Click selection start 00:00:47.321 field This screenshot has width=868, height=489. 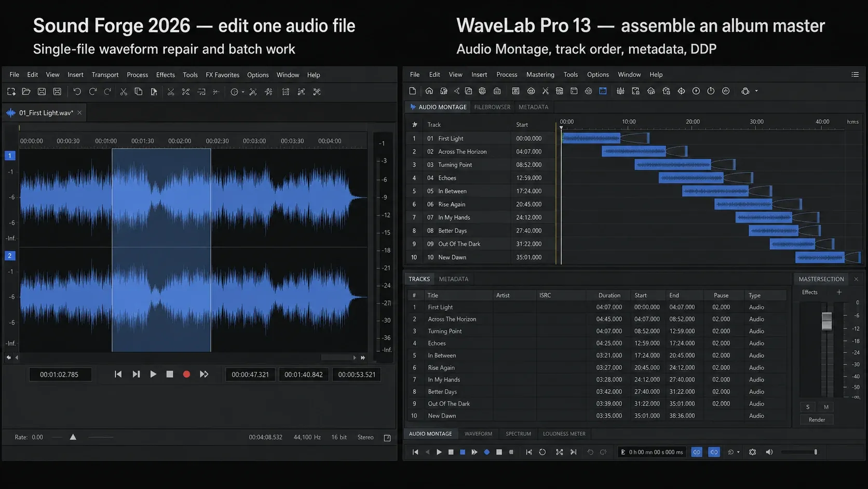click(250, 374)
